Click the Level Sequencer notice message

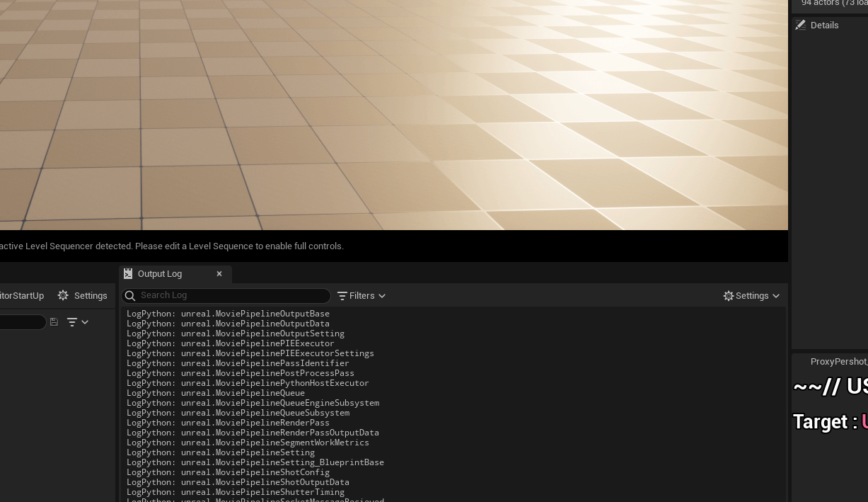tap(172, 246)
